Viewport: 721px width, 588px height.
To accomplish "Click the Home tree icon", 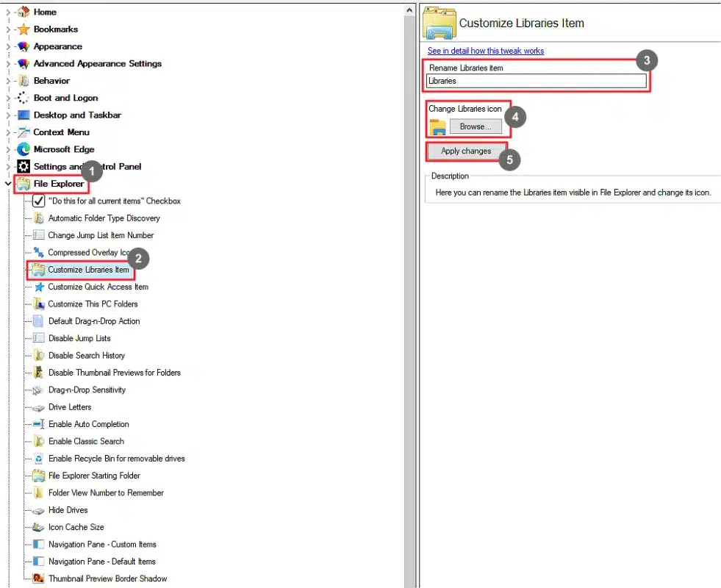I will pos(24,12).
